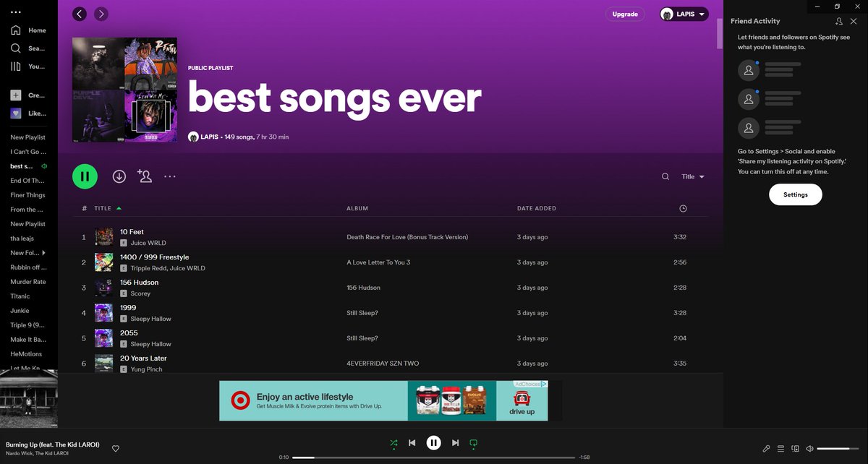This screenshot has height=464, width=868.
Task: Mute audio with the speaker icon
Action: 809,449
